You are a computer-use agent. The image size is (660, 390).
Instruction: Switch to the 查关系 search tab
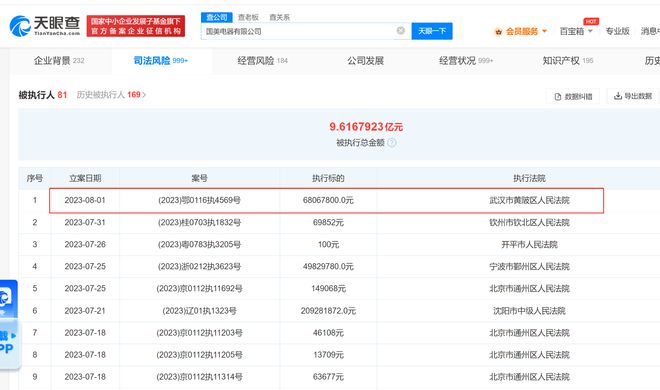[279, 17]
